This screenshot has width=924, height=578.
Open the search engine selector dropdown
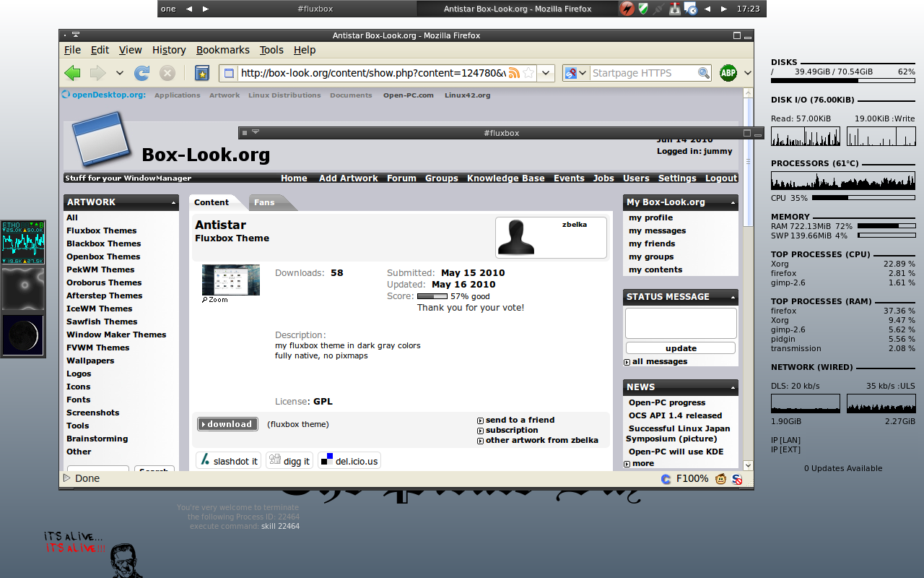coord(576,73)
